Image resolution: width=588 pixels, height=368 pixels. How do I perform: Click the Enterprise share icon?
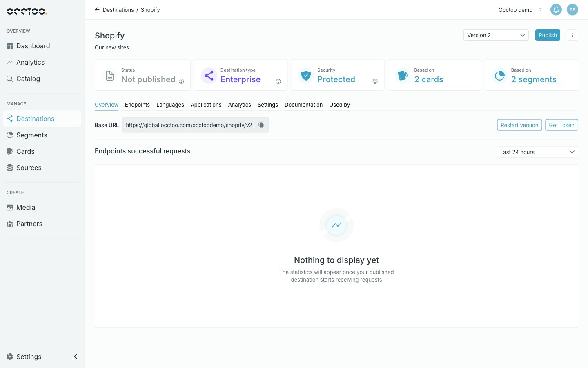209,76
